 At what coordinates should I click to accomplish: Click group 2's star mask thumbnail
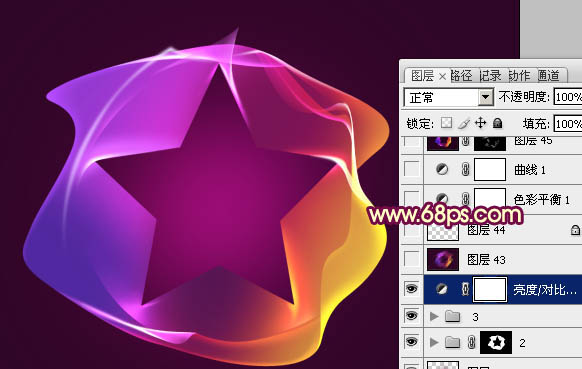pos(496,342)
